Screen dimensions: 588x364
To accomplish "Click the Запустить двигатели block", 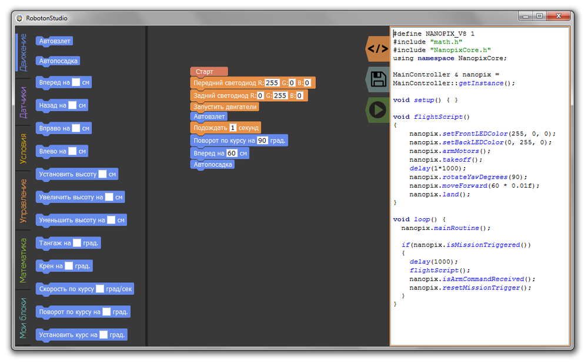I will [x=225, y=107].
